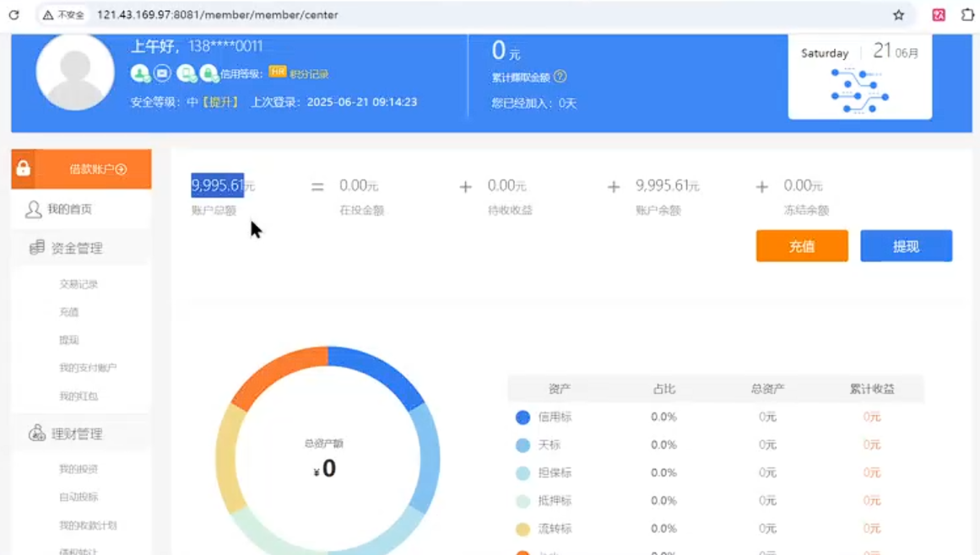
Task: Click the user avatar picture
Action: [x=75, y=72]
